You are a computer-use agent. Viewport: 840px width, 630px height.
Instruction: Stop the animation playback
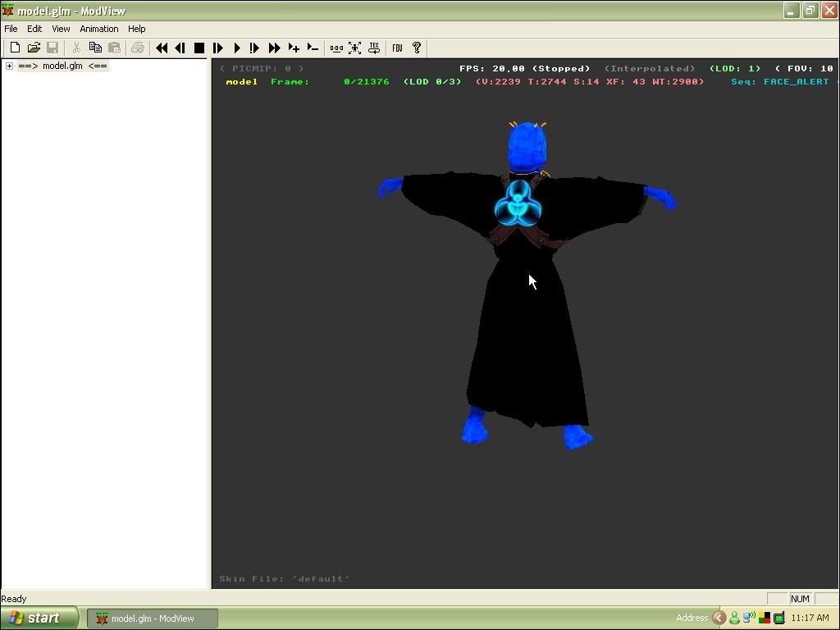[199, 48]
